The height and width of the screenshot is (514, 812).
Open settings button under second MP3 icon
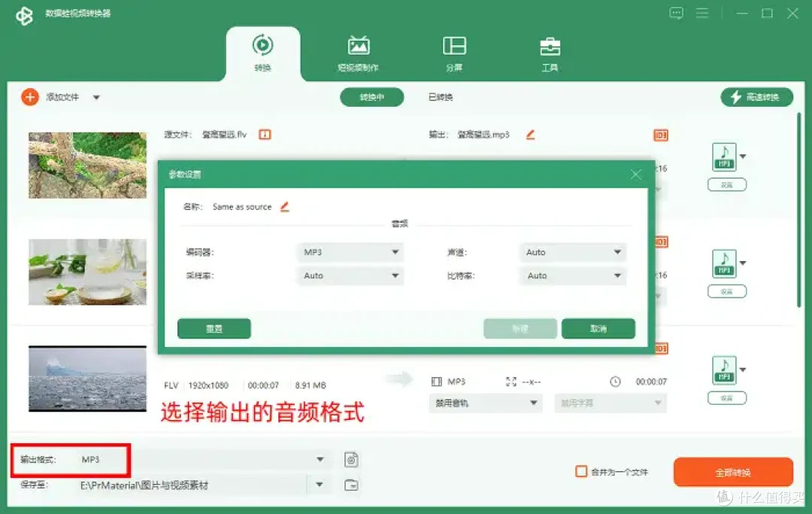point(727,291)
